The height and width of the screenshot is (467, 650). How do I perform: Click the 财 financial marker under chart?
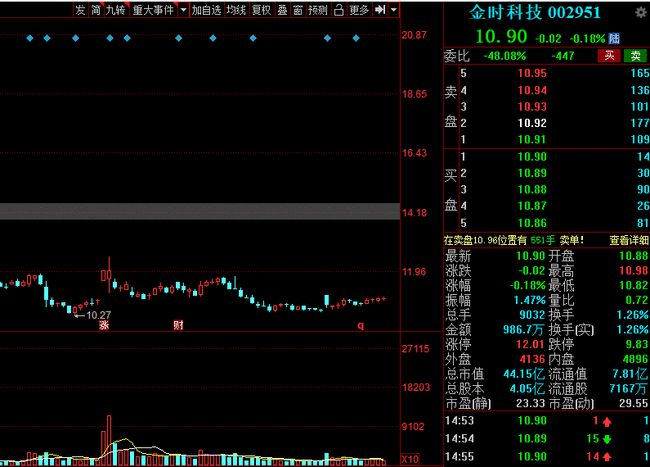tap(178, 325)
